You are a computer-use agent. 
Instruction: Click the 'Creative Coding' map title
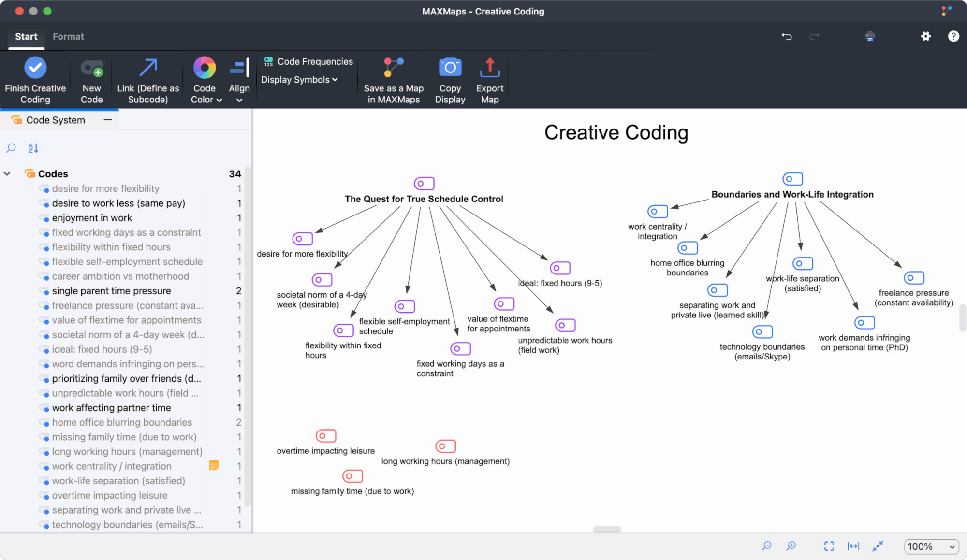(x=616, y=132)
